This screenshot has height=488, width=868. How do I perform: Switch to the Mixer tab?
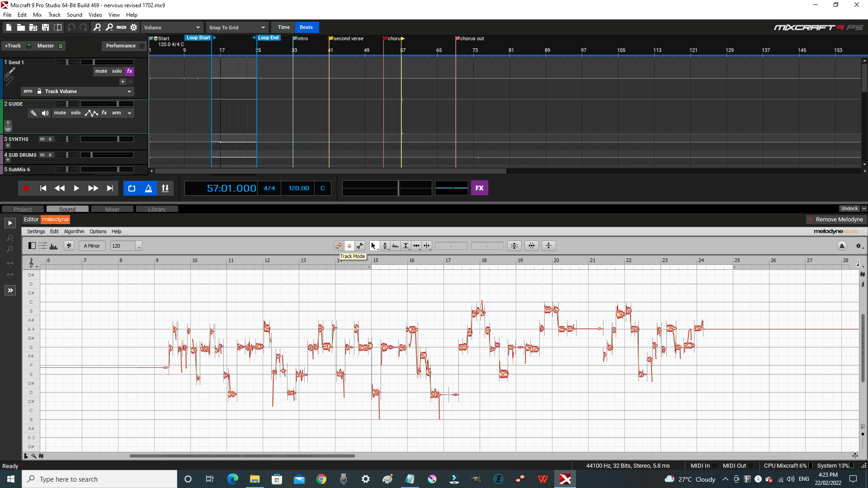(x=112, y=209)
